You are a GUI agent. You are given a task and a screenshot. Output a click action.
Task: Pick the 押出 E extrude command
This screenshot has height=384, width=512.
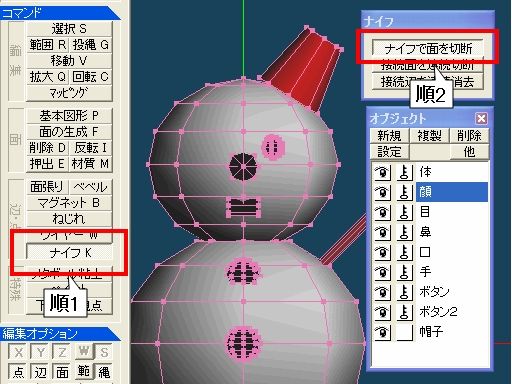point(48,164)
